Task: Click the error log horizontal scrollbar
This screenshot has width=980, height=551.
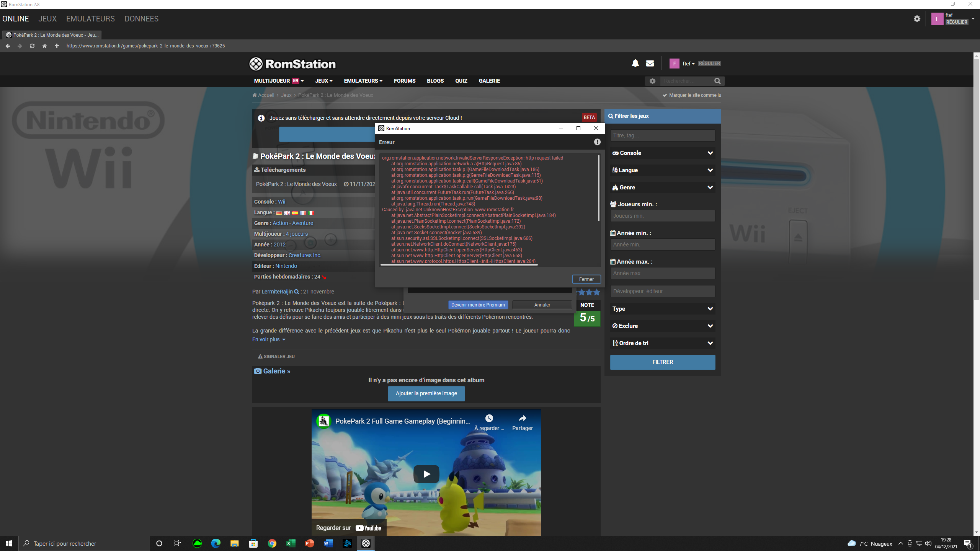Action: point(459,264)
